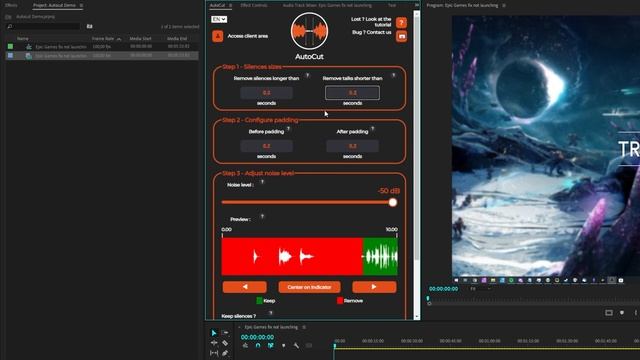
Task: Click help icon beside Keep silences
Action: (x=270, y=313)
